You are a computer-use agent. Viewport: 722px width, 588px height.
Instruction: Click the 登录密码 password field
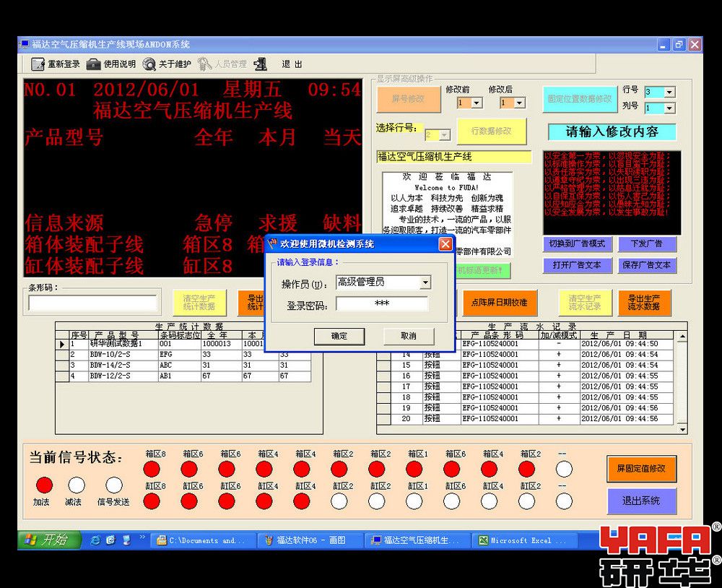[382, 304]
